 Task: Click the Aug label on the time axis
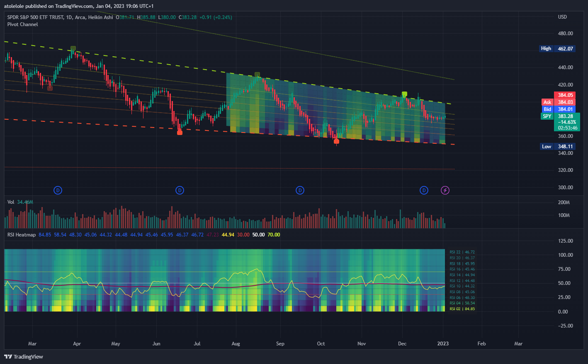pos(236,344)
